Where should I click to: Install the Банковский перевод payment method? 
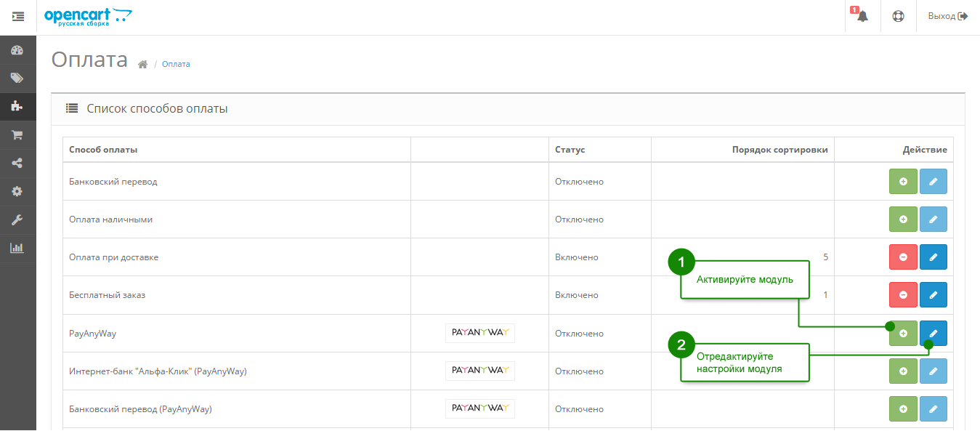click(903, 182)
